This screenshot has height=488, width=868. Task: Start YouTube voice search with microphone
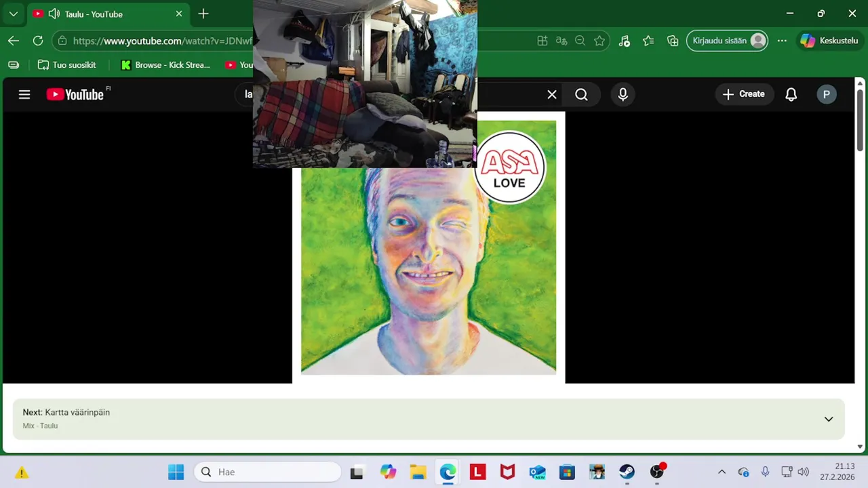pyautogui.click(x=623, y=95)
